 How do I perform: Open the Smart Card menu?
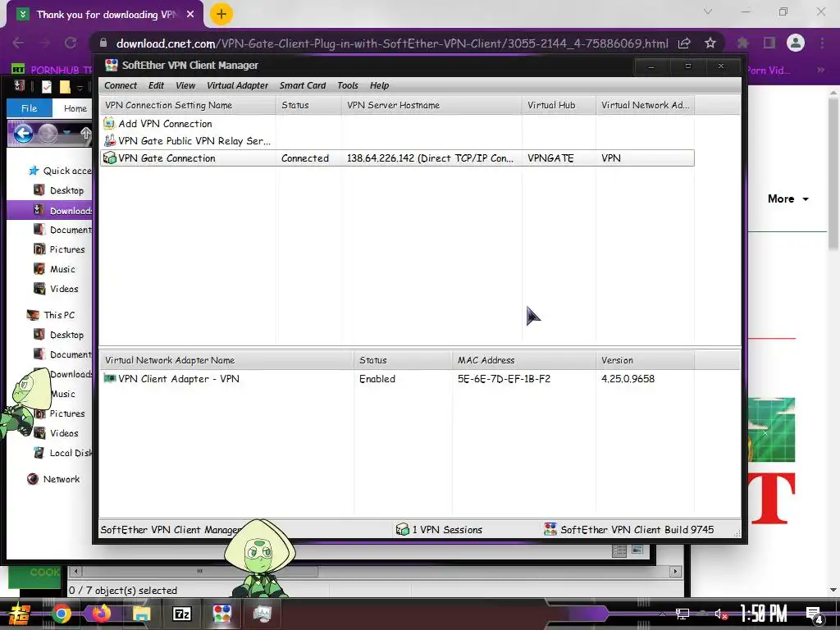(302, 85)
